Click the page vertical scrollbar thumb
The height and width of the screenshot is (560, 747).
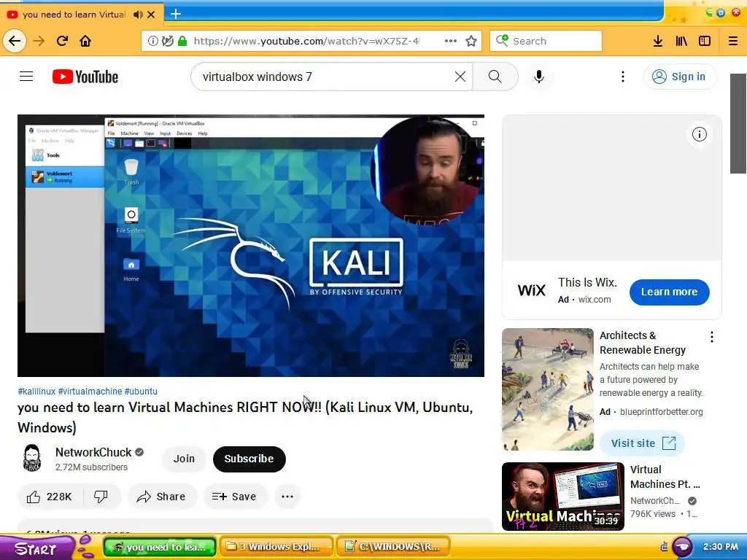click(738, 124)
